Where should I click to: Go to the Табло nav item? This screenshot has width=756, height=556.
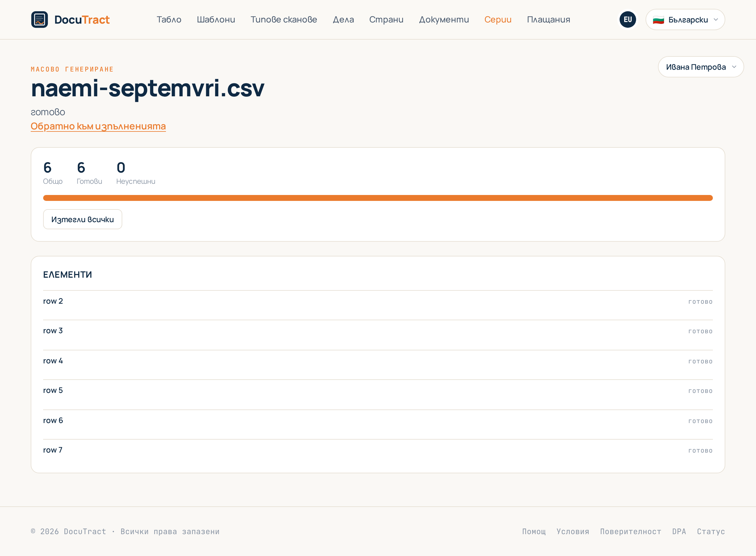tap(169, 19)
